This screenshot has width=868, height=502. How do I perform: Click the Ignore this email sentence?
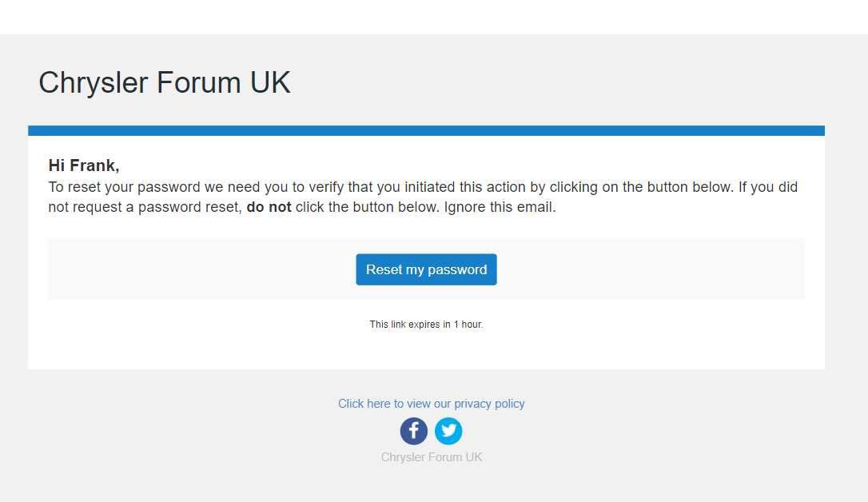[500, 207]
